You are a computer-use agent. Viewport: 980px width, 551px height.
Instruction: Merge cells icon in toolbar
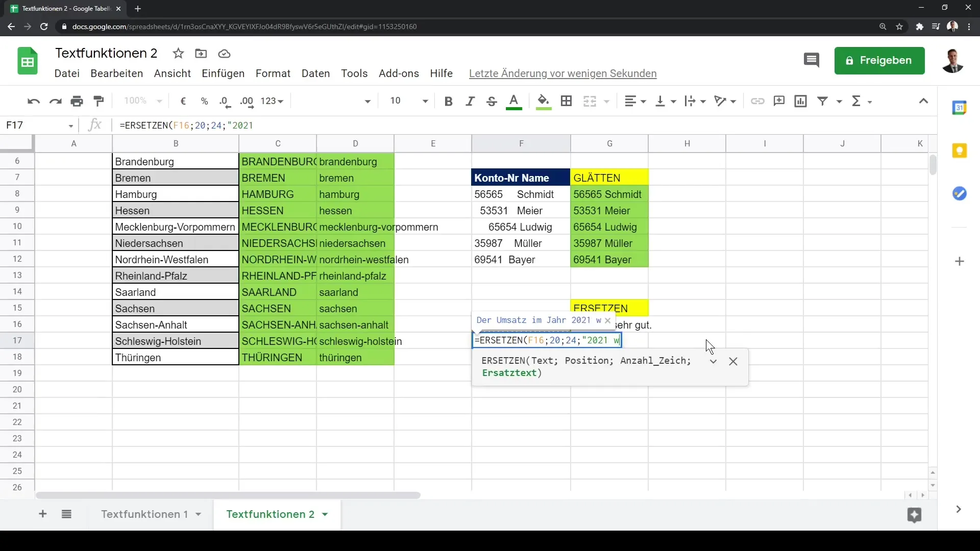pyautogui.click(x=590, y=101)
